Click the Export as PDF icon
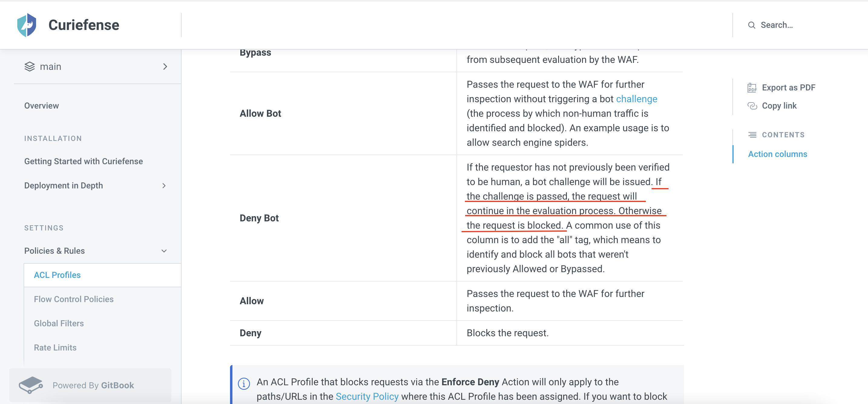Viewport: 868px width, 404px height. pos(752,87)
